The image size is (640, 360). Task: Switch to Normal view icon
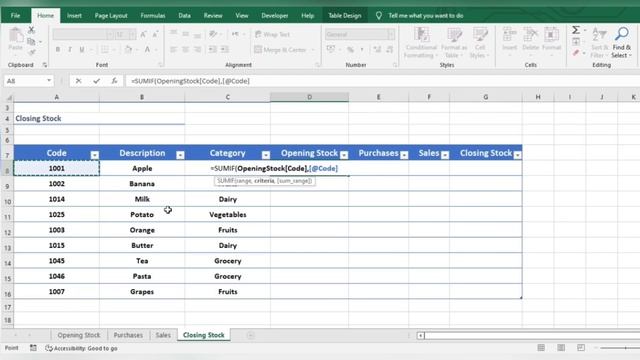pos(541,348)
